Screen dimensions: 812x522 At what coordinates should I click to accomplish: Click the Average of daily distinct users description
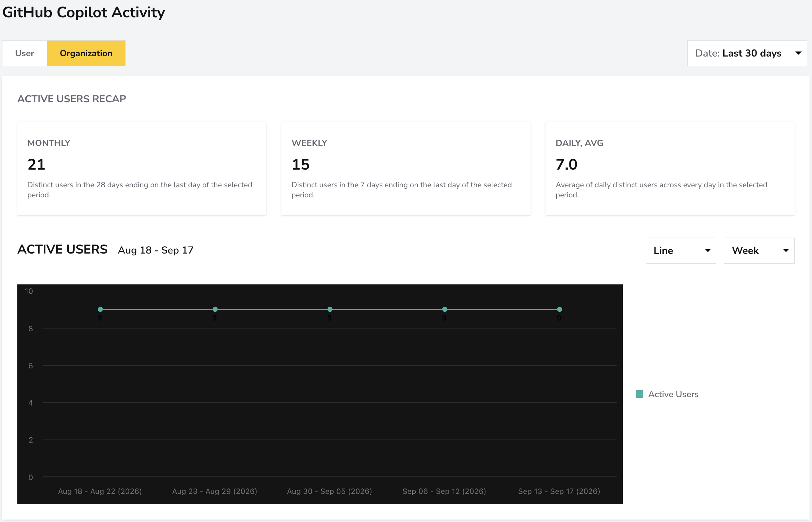(661, 190)
